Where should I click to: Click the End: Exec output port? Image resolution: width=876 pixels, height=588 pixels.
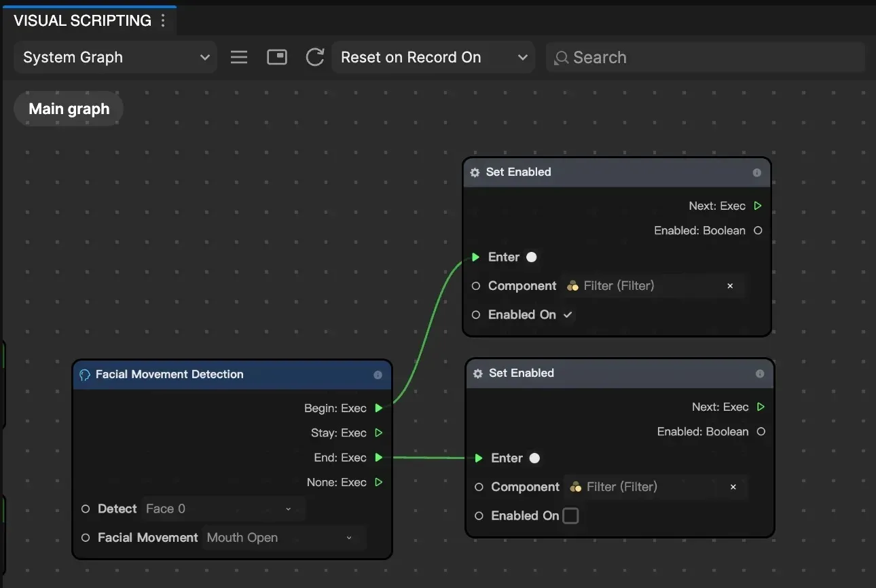(x=379, y=458)
